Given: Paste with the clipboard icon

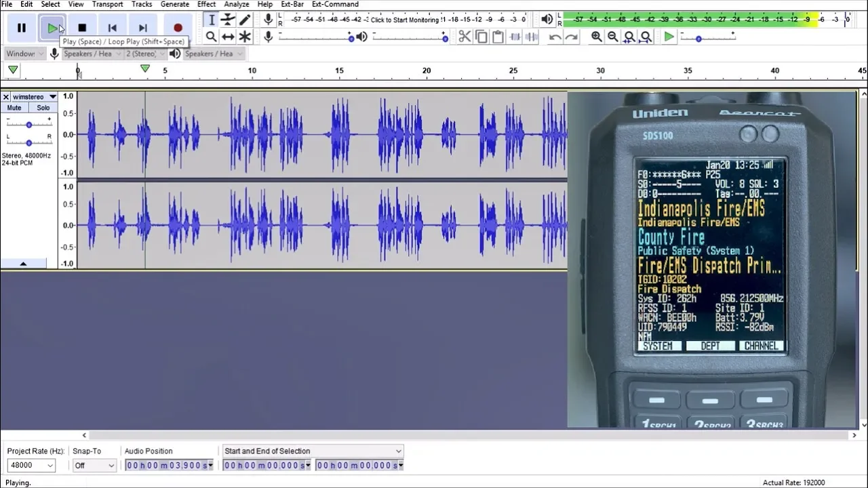Looking at the screenshot, I should click(497, 37).
